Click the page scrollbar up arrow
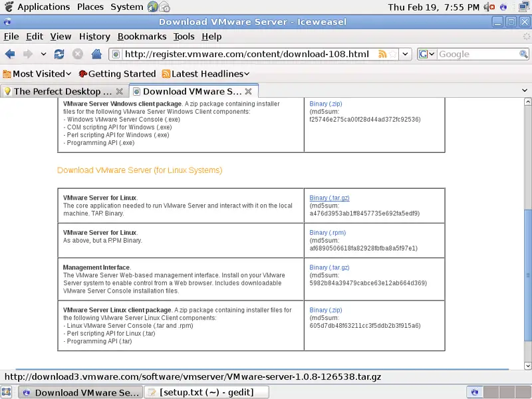532x399 pixels. 527,102
